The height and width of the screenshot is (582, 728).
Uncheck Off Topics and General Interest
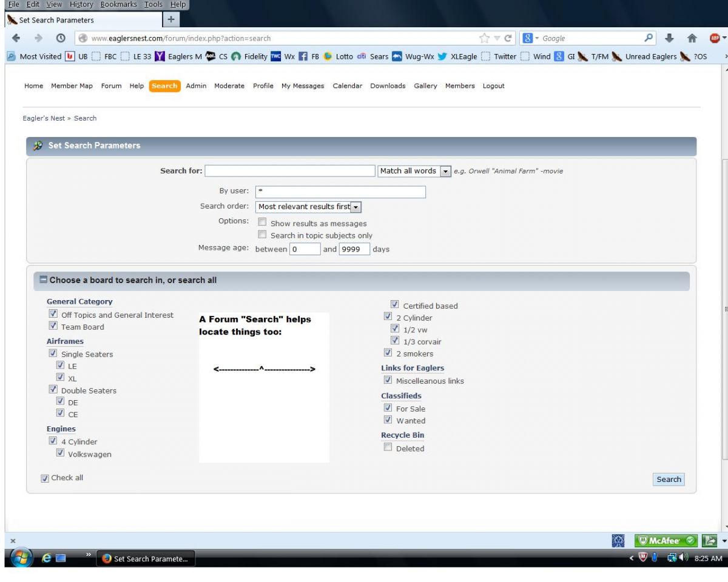[53, 314]
